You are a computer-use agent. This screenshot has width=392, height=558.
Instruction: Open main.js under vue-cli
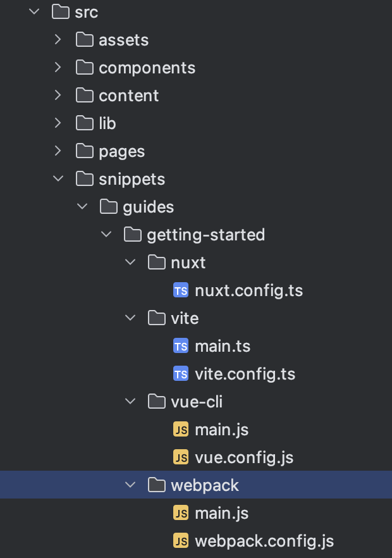(221, 430)
